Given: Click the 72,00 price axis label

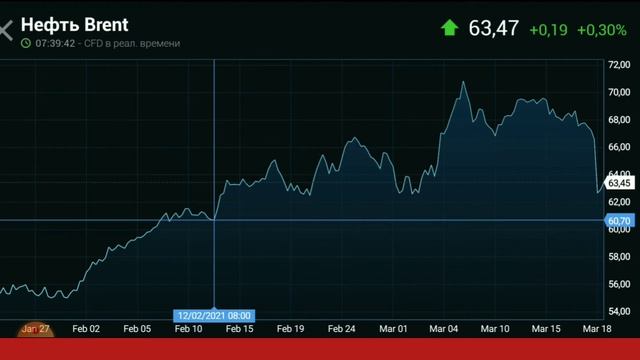Looking at the screenshot, I should point(619,64).
